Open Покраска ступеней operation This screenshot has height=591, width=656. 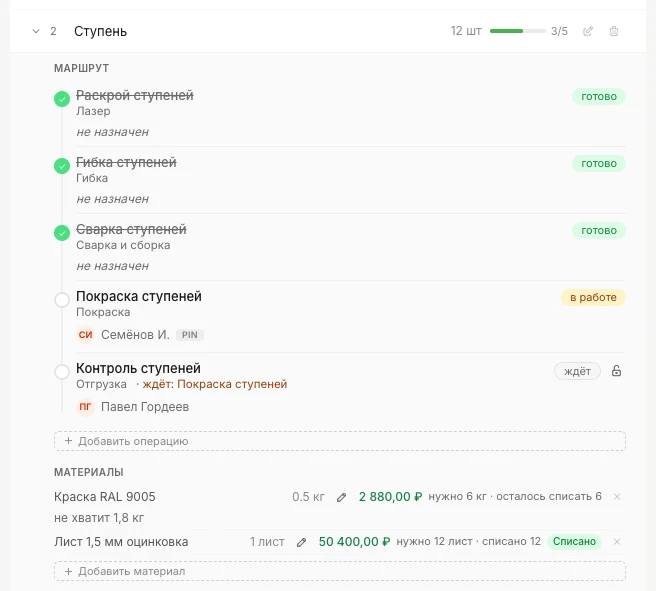(x=139, y=296)
